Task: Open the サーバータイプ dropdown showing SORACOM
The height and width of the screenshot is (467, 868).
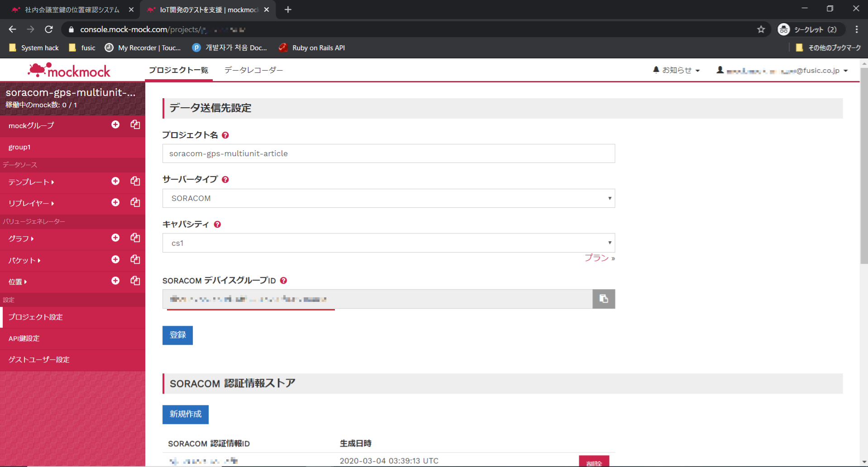Action: pyautogui.click(x=388, y=198)
